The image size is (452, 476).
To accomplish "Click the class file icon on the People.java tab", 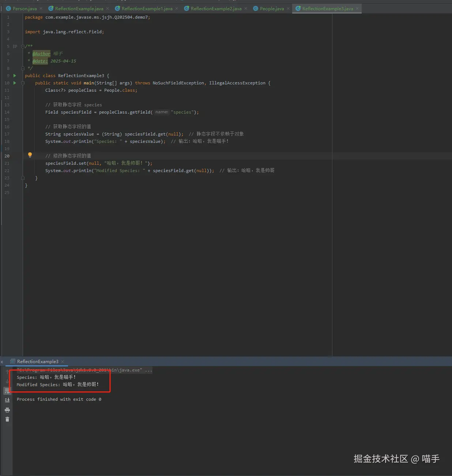I will [x=256, y=8].
